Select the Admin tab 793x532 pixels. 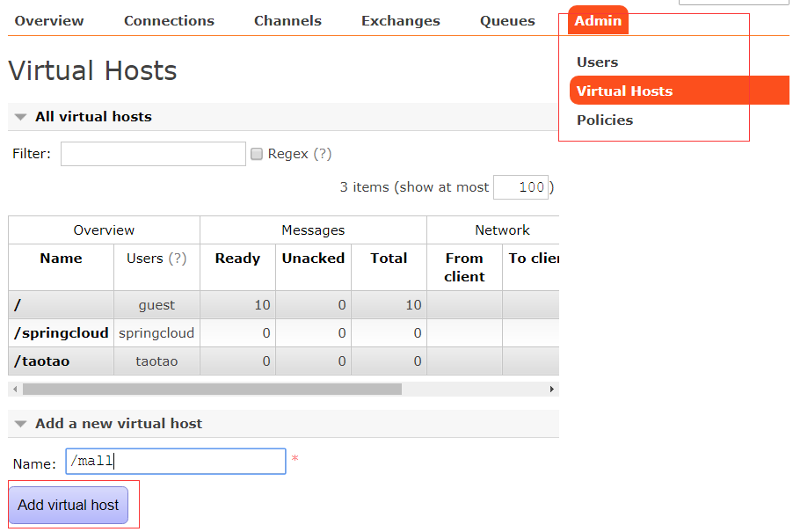[598, 21]
